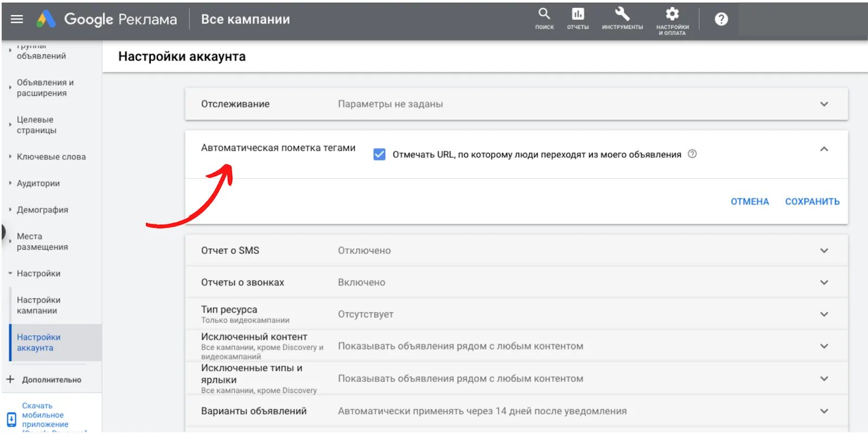Click the Отсутствует value for resource type
Viewport: 868px width, 434px height.
[x=366, y=314]
